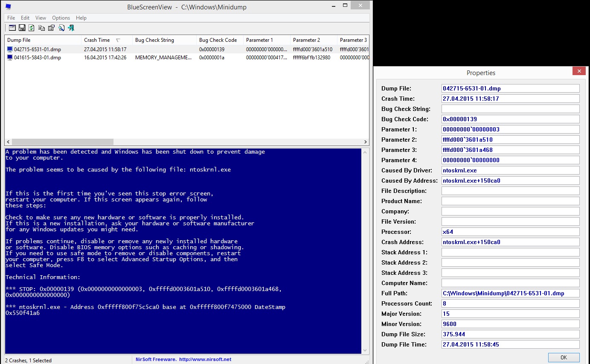This screenshot has width=590, height=364.
Task: Click the Parameter 1 field in Properties
Action: pos(511,129)
